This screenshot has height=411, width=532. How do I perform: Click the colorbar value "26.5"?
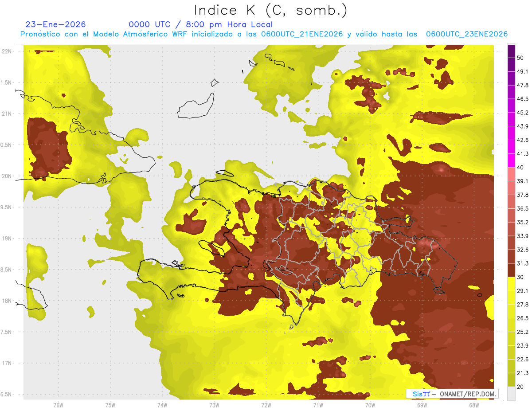tap(523, 318)
